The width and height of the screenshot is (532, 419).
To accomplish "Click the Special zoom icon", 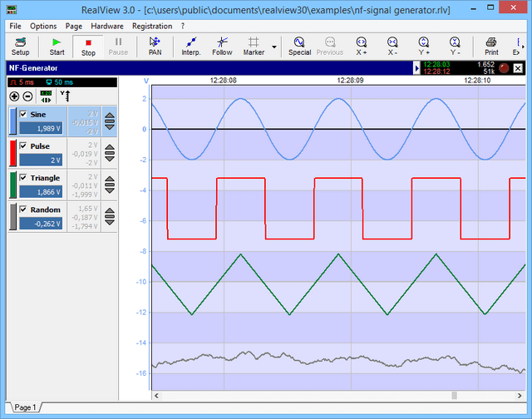I will point(299,45).
